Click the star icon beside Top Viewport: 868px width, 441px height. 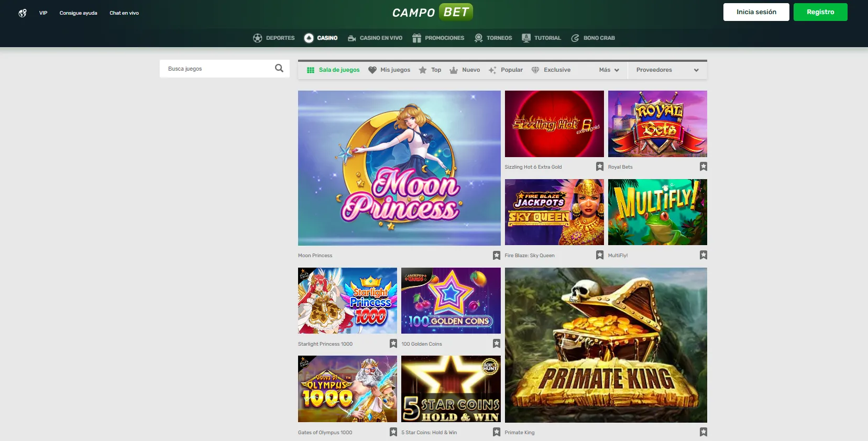(423, 70)
